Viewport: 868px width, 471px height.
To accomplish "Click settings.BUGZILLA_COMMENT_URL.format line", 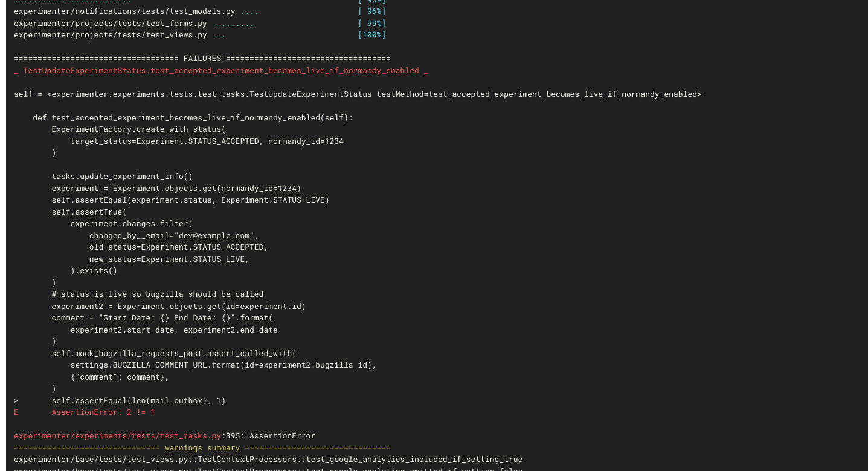I will pos(223,365).
